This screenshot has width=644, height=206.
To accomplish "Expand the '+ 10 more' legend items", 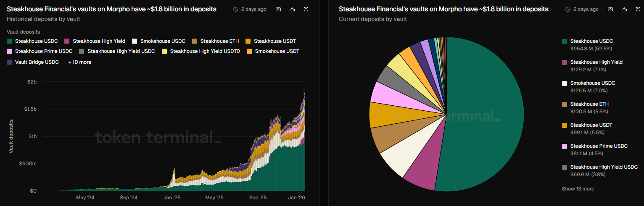I will 80,62.
